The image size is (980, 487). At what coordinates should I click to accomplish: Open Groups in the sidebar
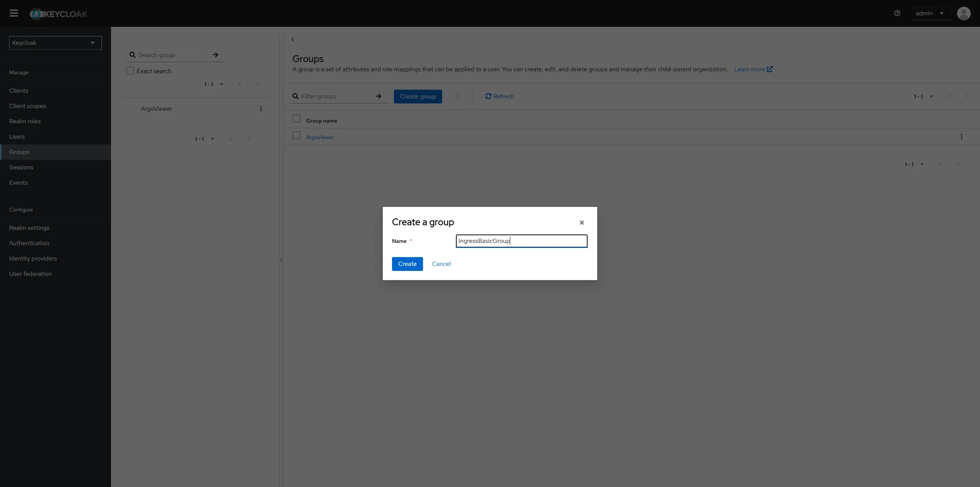[56, 152]
